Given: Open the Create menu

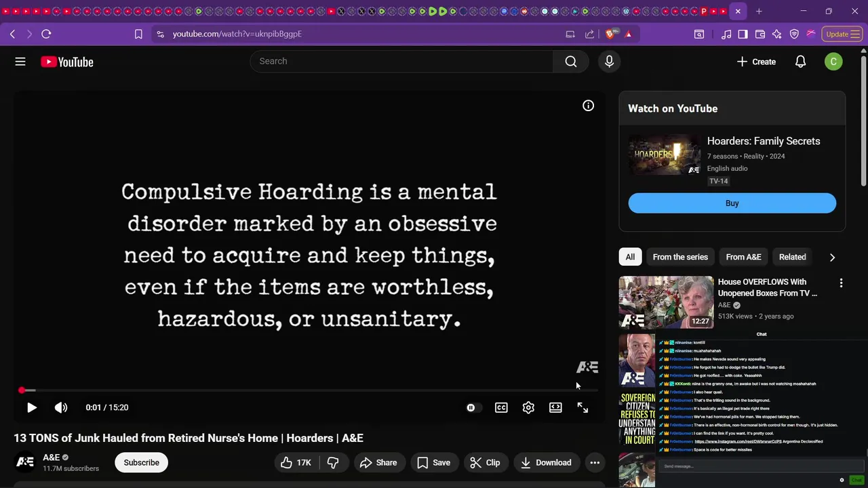Looking at the screenshot, I should [756, 62].
